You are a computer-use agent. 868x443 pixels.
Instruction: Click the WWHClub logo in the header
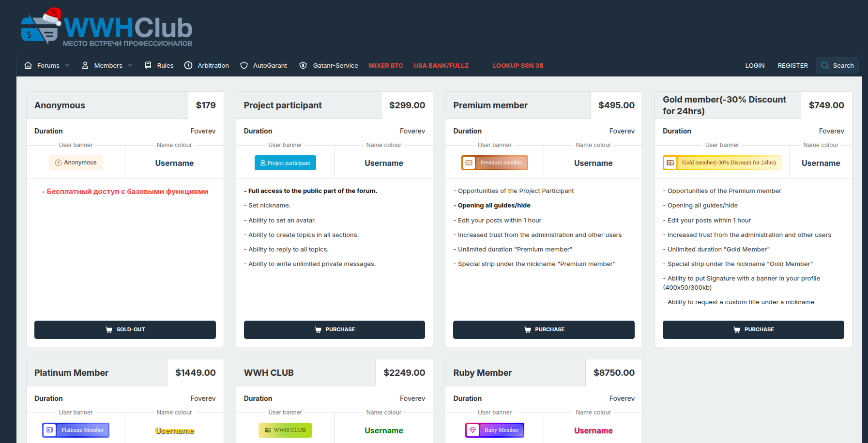[x=107, y=28]
